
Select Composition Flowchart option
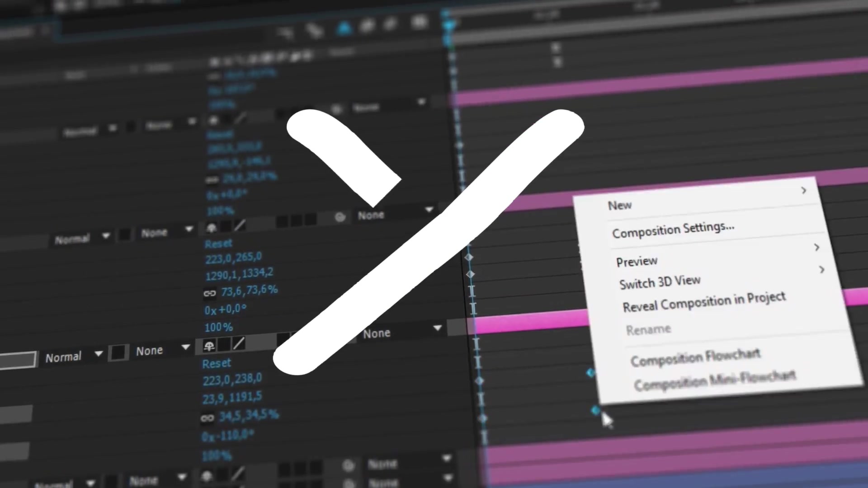(694, 356)
